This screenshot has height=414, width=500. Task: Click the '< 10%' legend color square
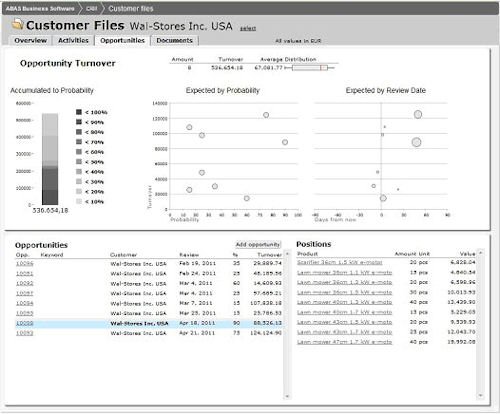click(x=79, y=201)
